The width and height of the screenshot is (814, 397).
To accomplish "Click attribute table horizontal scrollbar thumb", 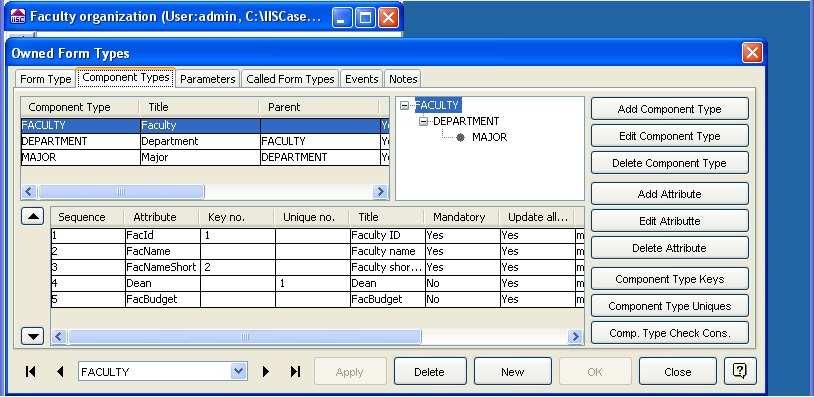I will 245,337.
